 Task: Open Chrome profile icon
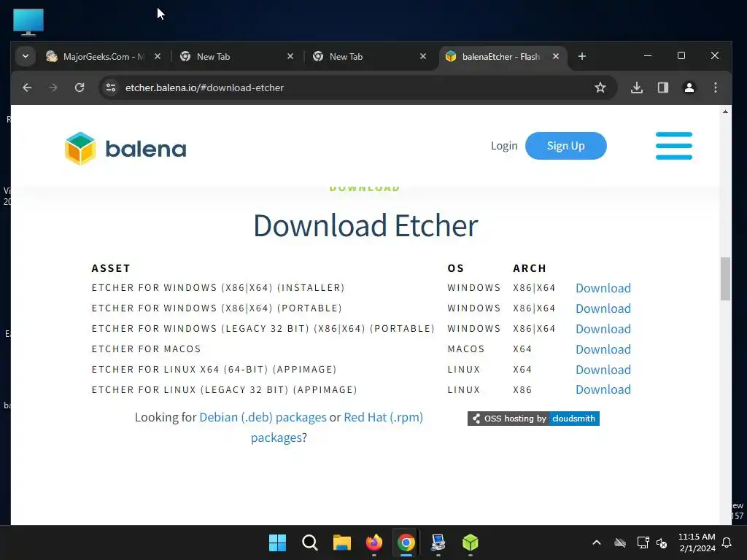689,87
